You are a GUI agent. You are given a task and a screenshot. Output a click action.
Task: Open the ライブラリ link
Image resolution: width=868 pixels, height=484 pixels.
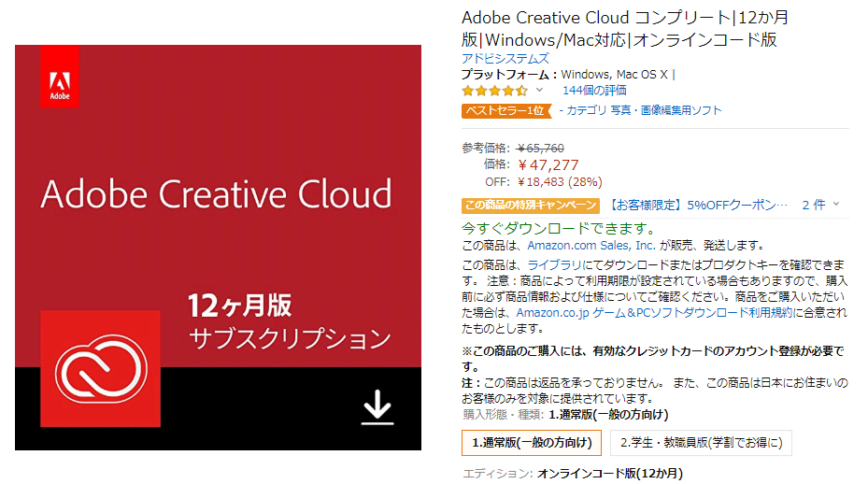coord(554,265)
